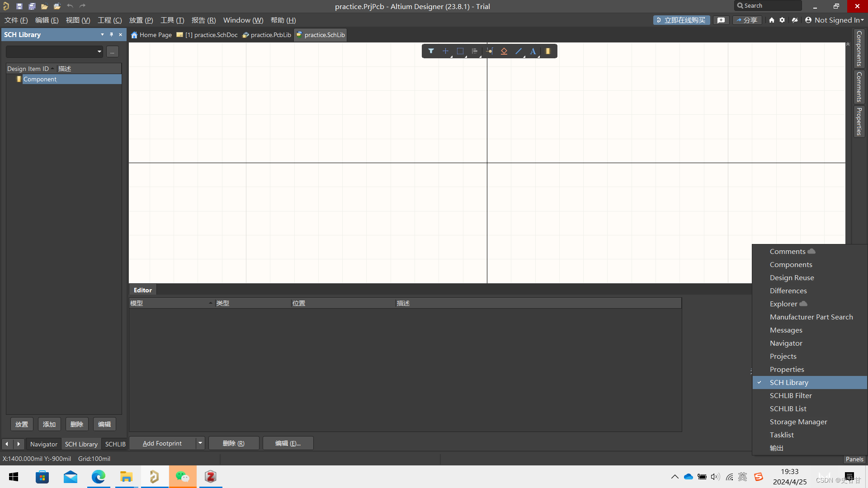Click the add component part icon

(x=547, y=51)
